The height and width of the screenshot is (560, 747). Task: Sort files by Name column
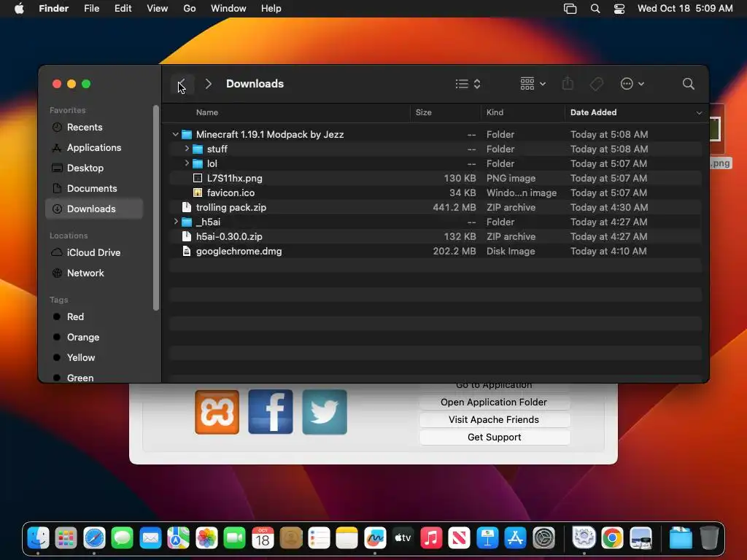pyautogui.click(x=206, y=112)
